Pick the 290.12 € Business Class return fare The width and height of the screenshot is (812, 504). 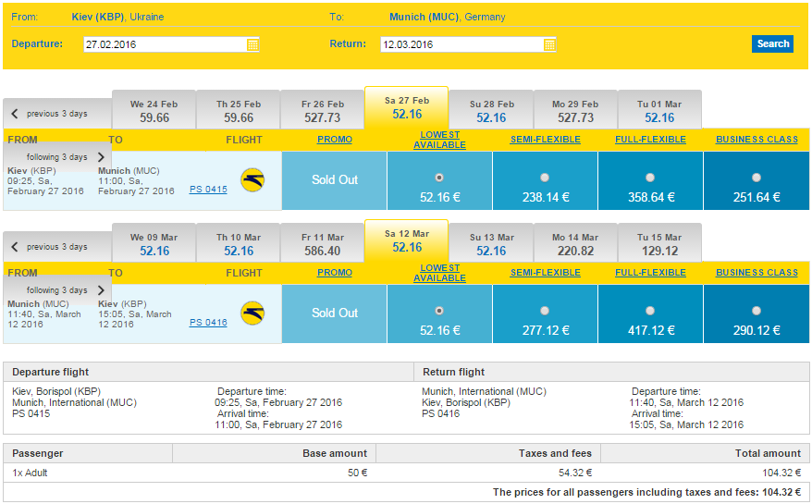click(x=757, y=311)
